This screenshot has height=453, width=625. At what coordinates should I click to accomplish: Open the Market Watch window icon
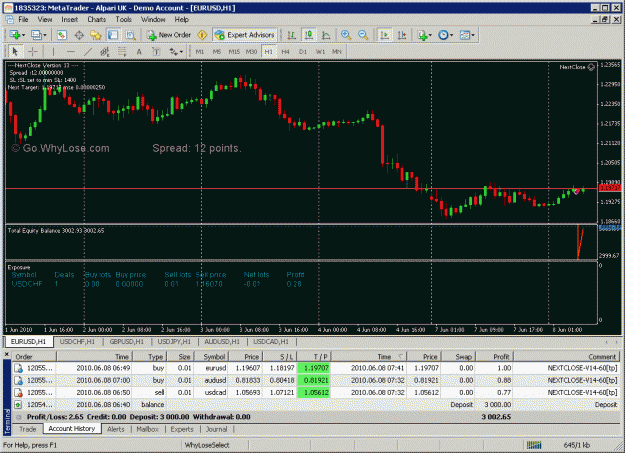tap(62, 35)
